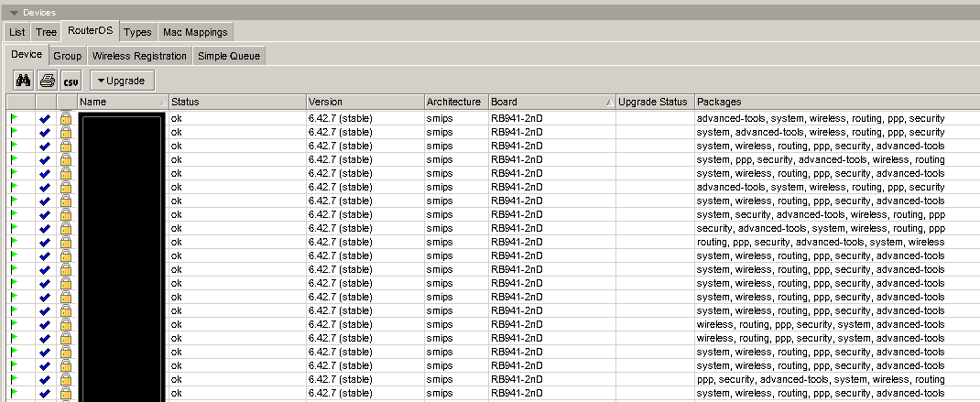
Task: Click green flag in row 'system, advanced-tools, wireless, routing, ppp, security'
Action: pyautogui.click(x=15, y=132)
